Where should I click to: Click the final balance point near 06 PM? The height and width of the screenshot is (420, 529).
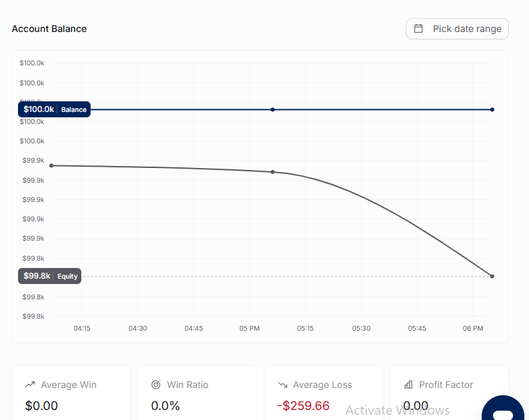(492, 109)
